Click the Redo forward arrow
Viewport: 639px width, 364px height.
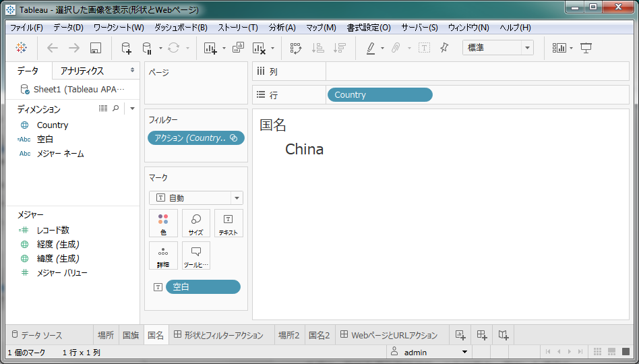[73, 48]
